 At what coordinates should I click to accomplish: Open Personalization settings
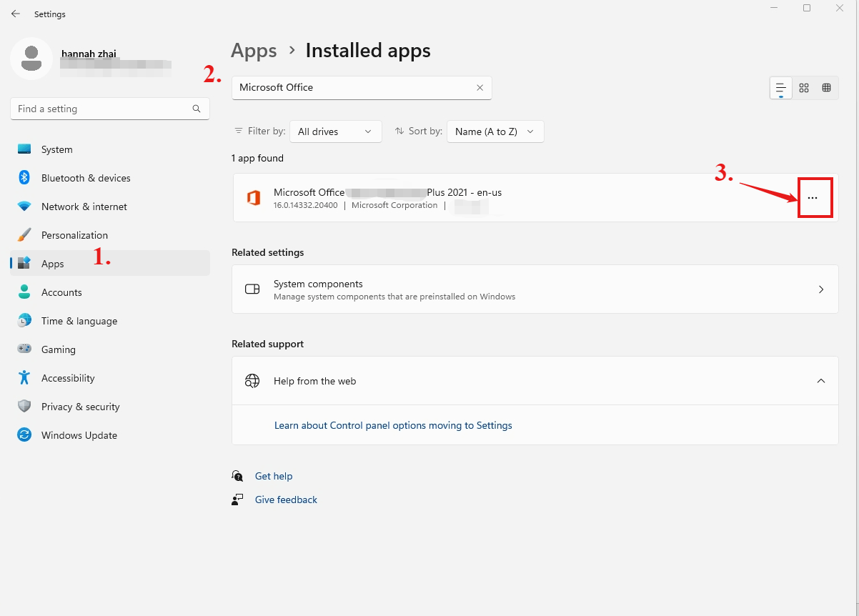(110, 235)
